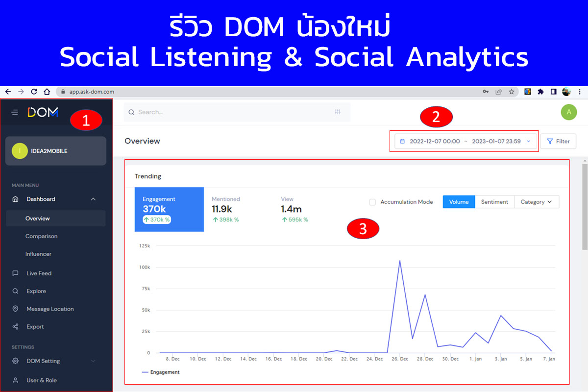Click the share page icon in the address bar
The height and width of the screenshot is (392, 588).
498,92
